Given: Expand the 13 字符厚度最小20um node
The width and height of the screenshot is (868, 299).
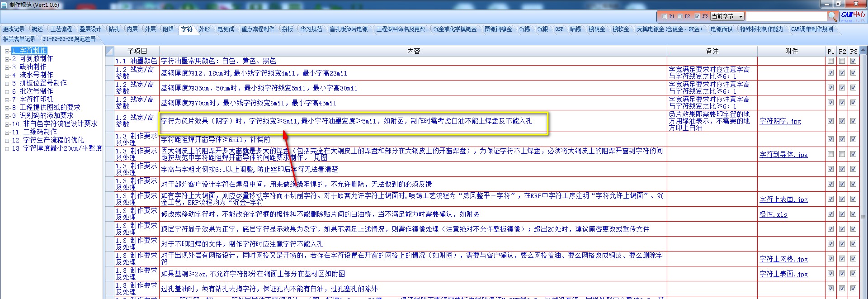Looking at the screenshot, I should tap(7, 148).
